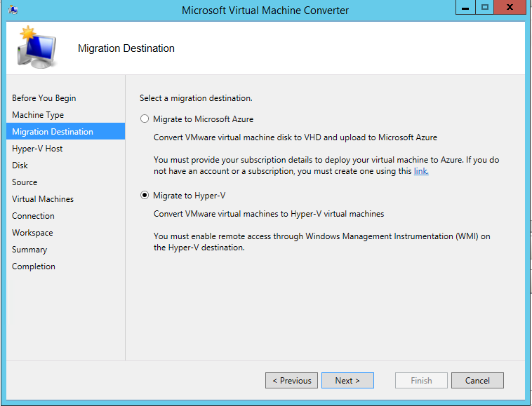
Task: Open the Before You Begin step
Action: point(44,98)
